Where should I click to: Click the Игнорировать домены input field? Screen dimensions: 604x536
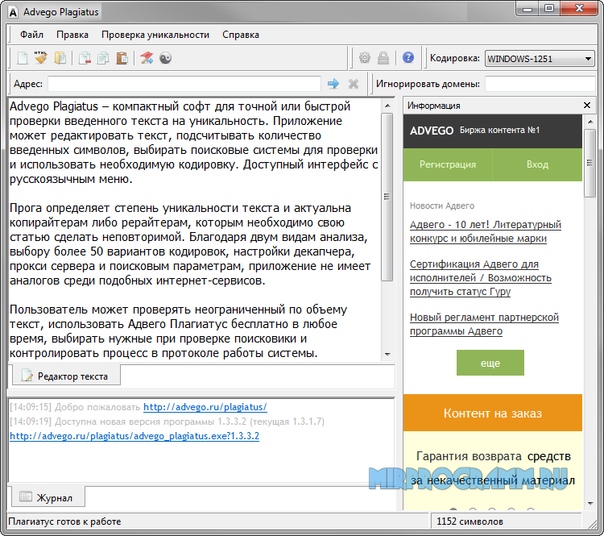pos(540,84)
